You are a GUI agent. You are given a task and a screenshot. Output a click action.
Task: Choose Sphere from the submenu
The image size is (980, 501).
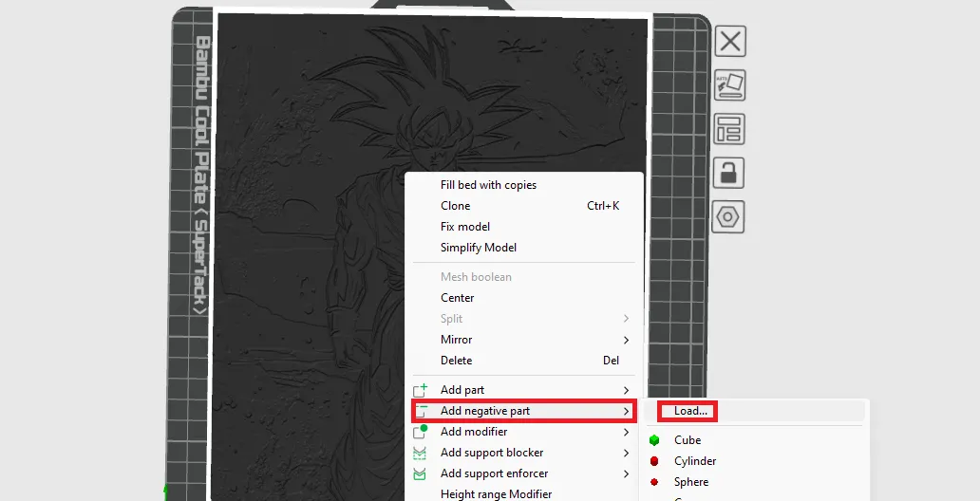click(x=691, y=482)
